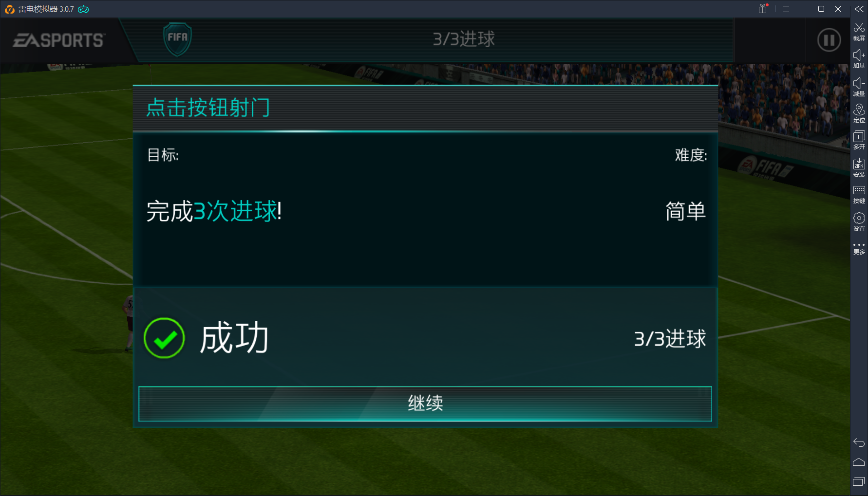Decrease volume with the 减量 icon
868x496 pixels.
[859, 87]
